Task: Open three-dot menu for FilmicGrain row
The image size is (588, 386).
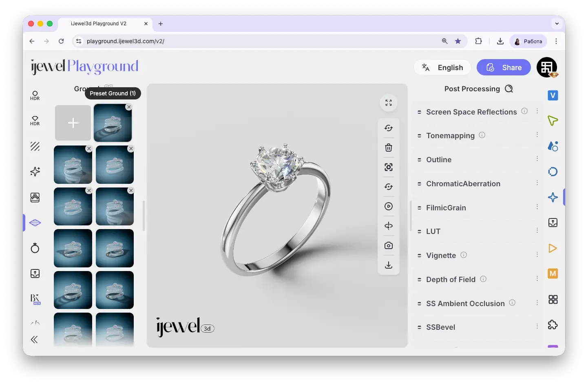Action: tap(537, 207)
